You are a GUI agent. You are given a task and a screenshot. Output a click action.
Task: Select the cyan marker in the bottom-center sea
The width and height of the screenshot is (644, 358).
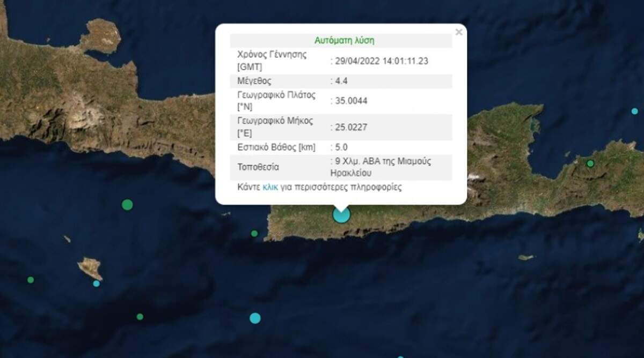pyautogui.click(x=255, y=318)
